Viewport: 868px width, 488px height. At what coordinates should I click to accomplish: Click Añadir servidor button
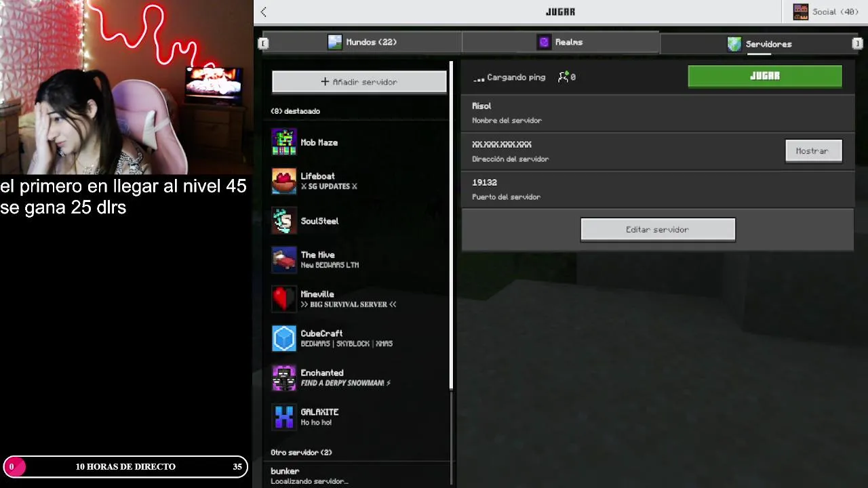tap(359, 82)
